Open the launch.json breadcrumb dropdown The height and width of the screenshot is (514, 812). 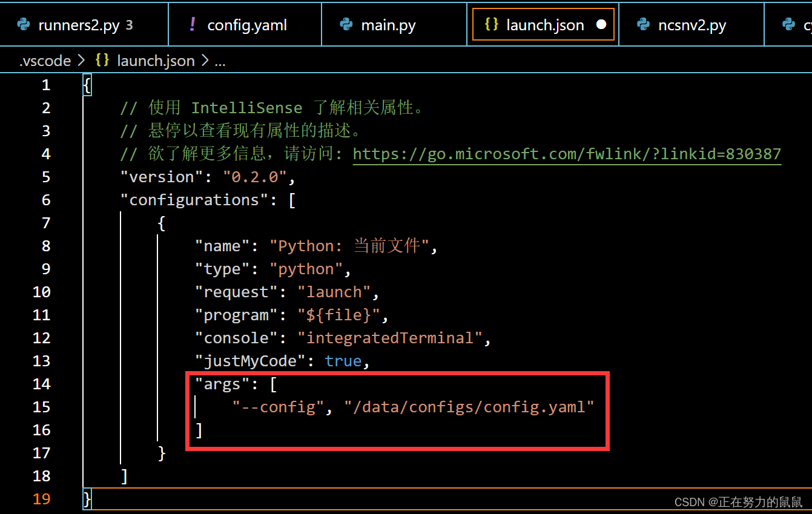[156, 61]
